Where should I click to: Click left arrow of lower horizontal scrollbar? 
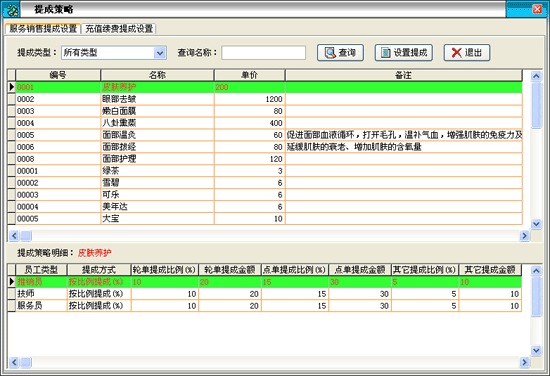pyautogui.click(x=14, y=362)
